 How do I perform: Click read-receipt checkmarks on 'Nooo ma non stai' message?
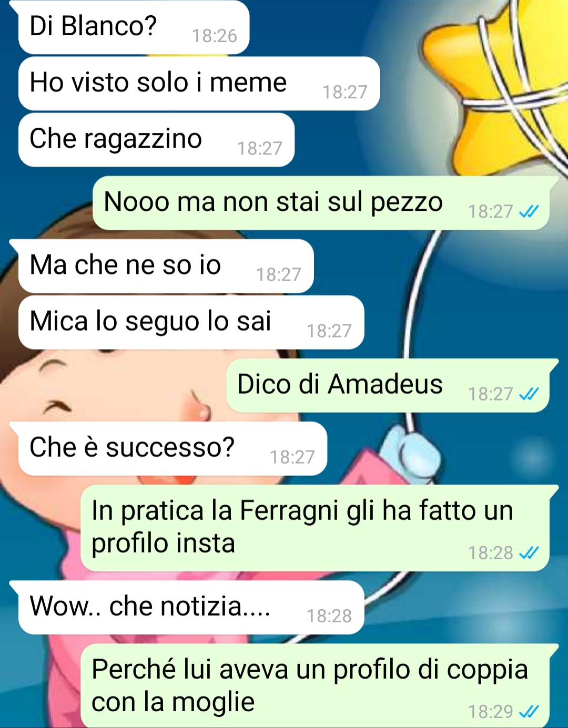coord(529,211)
